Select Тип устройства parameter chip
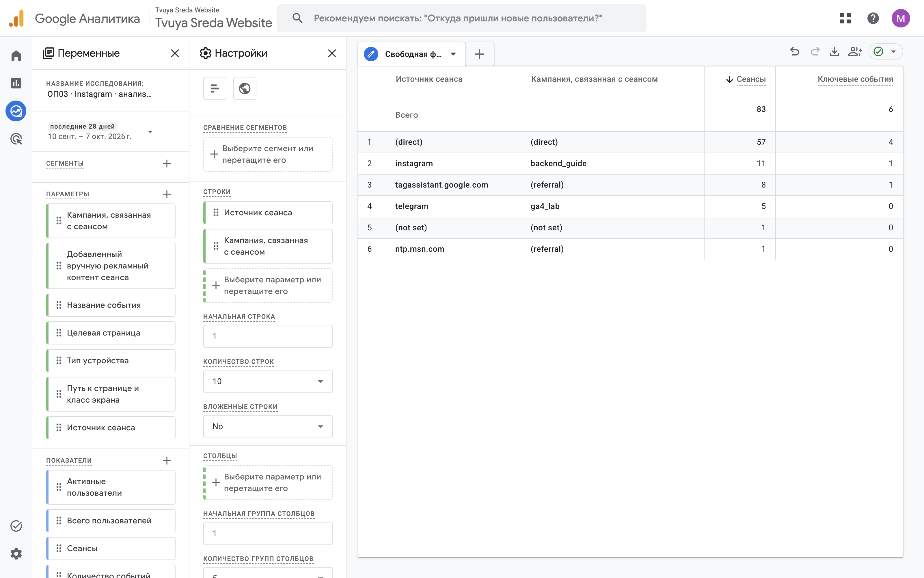924x578 pixels. coord(111,360)
